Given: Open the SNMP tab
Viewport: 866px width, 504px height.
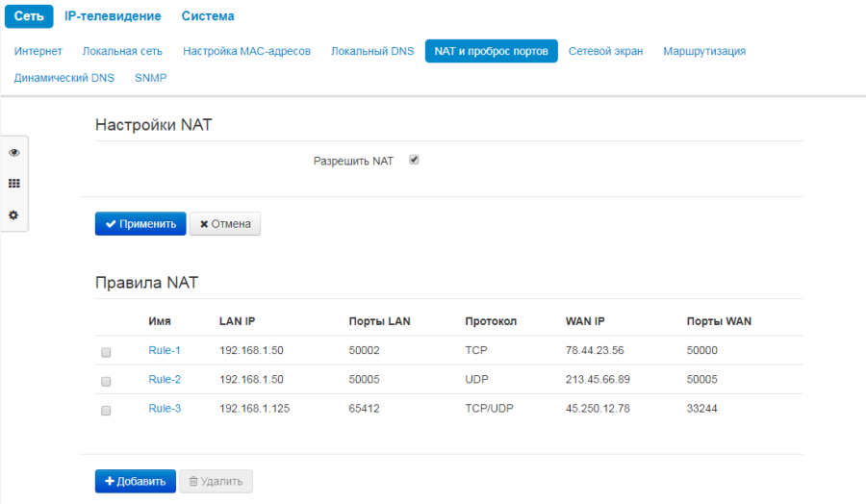Looking at the screenshot, I should [151, 78].
